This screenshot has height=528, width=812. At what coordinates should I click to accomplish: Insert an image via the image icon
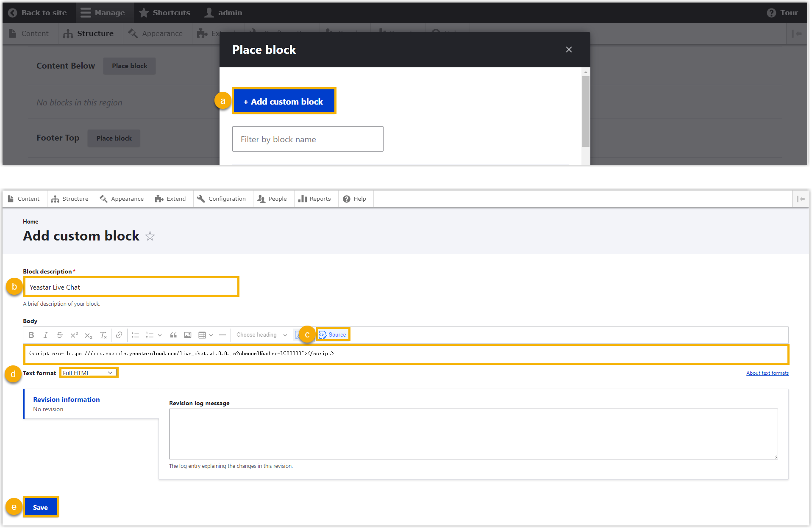pyautogui.click(x=188, y=335)
